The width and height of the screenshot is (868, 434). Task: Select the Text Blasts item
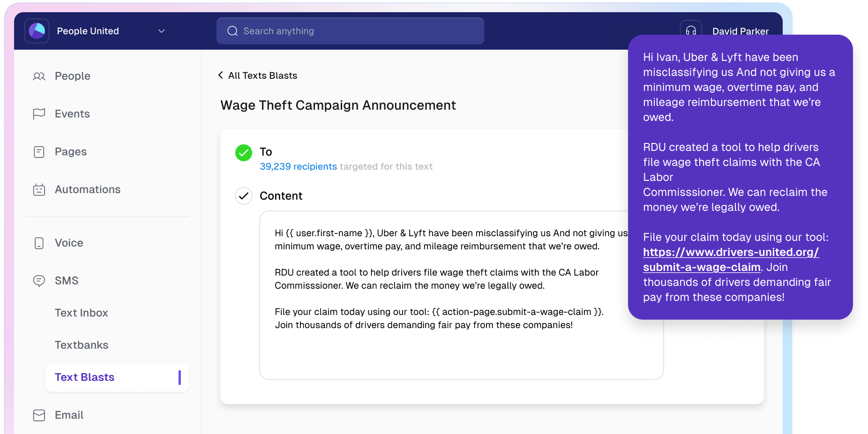click(117, 377)
